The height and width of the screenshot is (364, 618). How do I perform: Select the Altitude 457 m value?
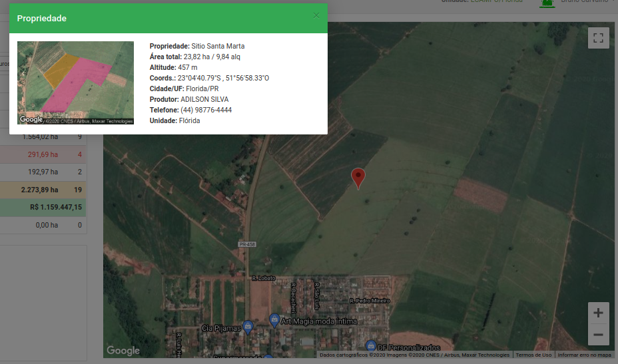point(188,67)
